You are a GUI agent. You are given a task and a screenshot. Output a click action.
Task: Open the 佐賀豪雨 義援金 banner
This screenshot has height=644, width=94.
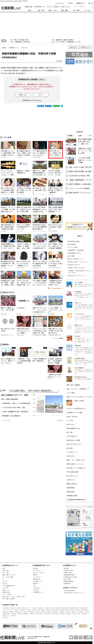click(x=79, y=58)
